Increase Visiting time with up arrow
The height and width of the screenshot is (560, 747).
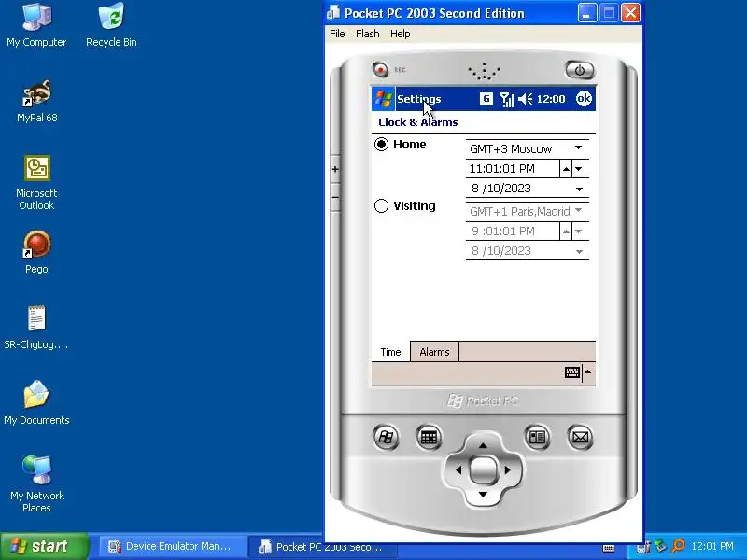(566, 231)
